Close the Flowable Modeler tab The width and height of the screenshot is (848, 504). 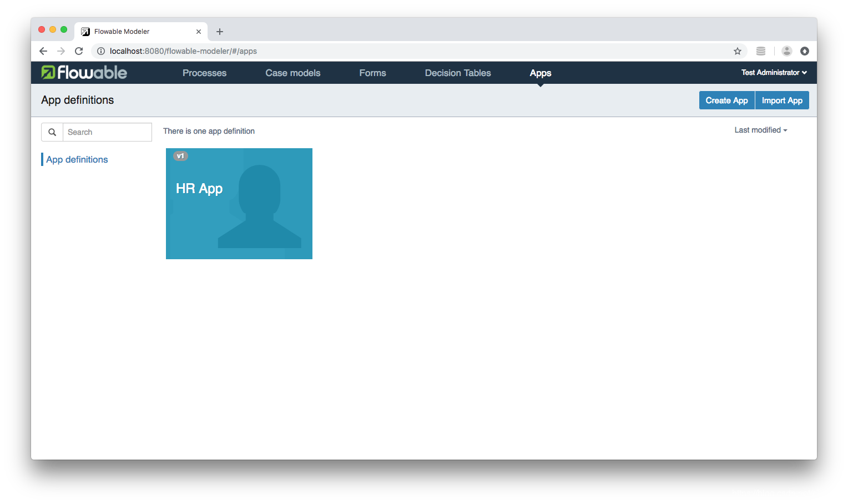click(x=199, y=32)
